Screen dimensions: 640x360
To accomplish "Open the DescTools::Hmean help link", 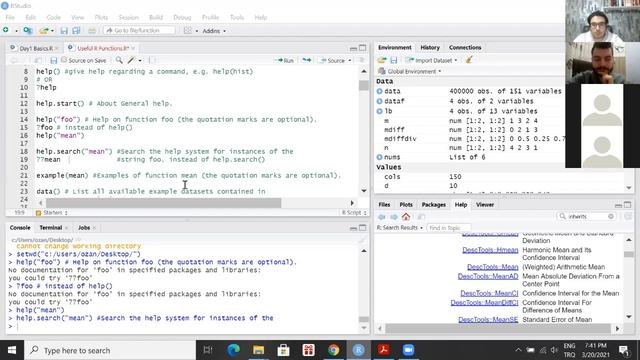I will pos(490,250).
